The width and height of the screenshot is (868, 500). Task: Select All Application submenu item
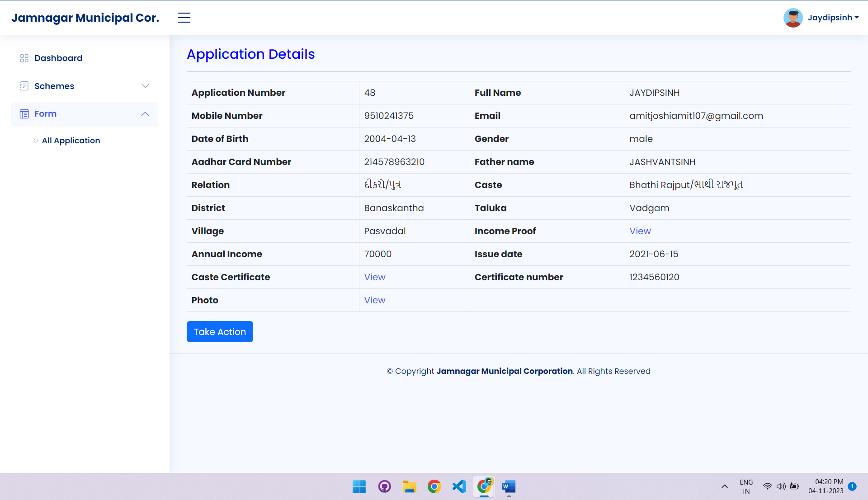click(71, 141)
